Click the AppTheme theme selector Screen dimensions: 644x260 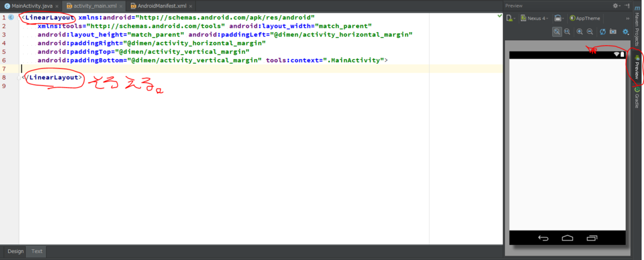(x=585, y=18)
